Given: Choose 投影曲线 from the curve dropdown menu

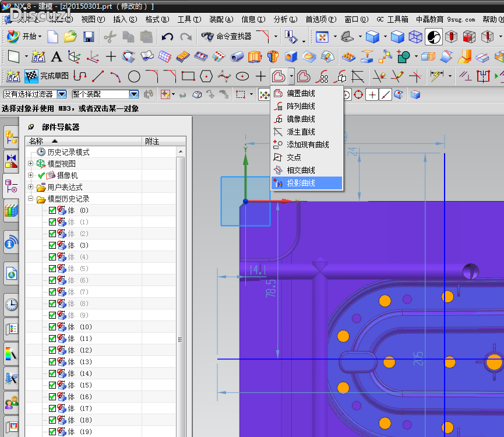Looking at the screenshot, I should [306, 183].
